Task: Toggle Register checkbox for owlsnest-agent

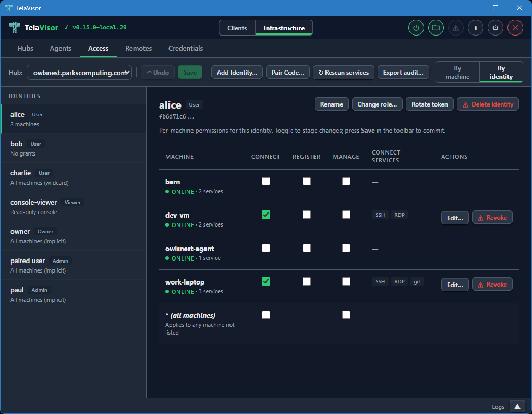Action: 306,248
